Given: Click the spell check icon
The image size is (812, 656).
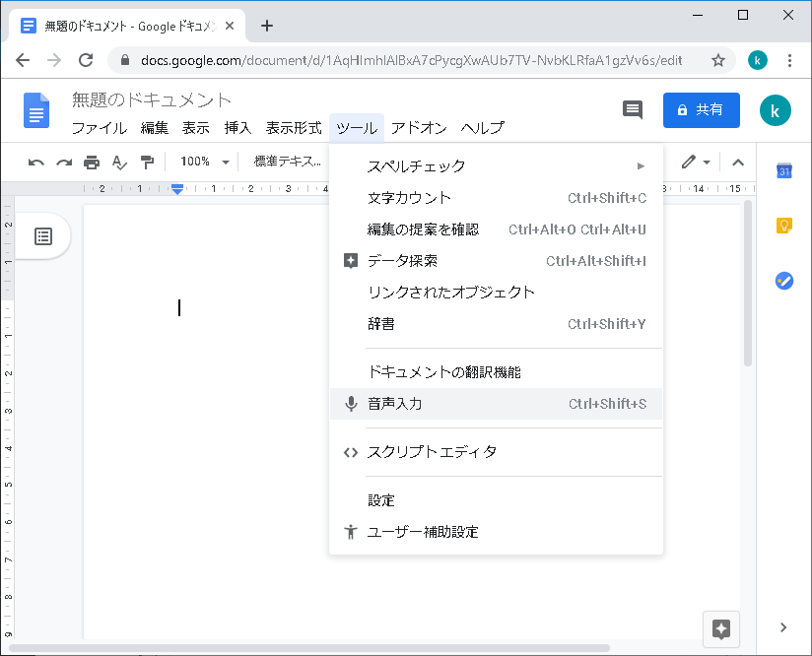Looking at the screenshot, I should click(x=119, y=162).
